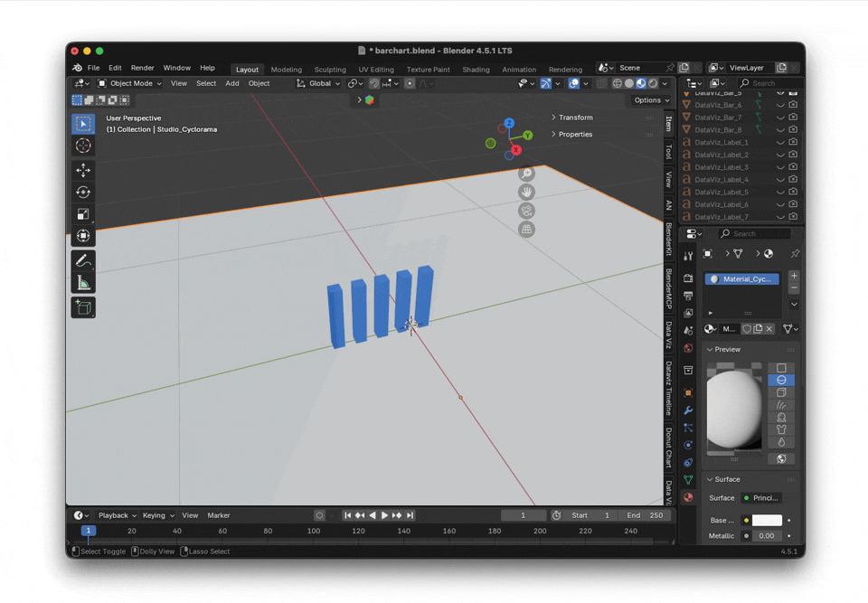The height and width of the screenshot is (603, 868).
Task: Click the Options button in viewport header
Action: click(x=651, y=100)
